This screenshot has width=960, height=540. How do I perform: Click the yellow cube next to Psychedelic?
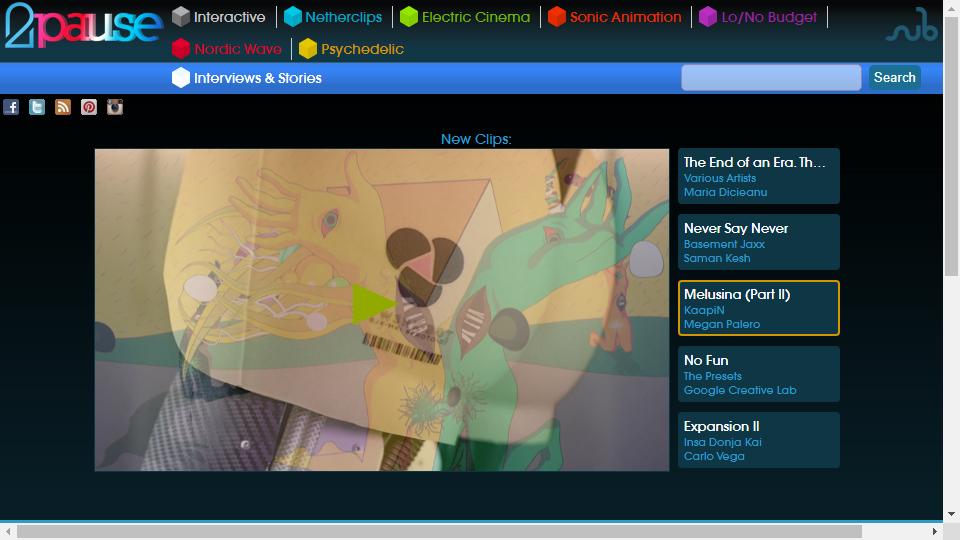(307, 48)
